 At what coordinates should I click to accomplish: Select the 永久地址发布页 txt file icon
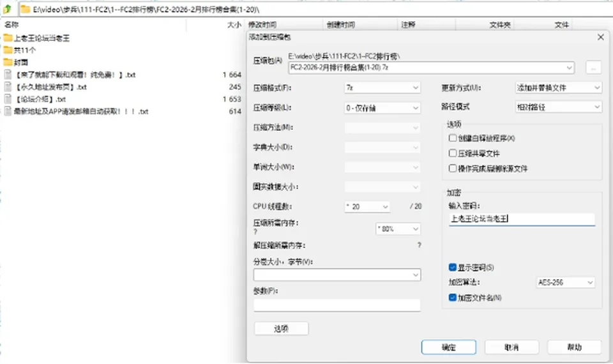point(8,87)
